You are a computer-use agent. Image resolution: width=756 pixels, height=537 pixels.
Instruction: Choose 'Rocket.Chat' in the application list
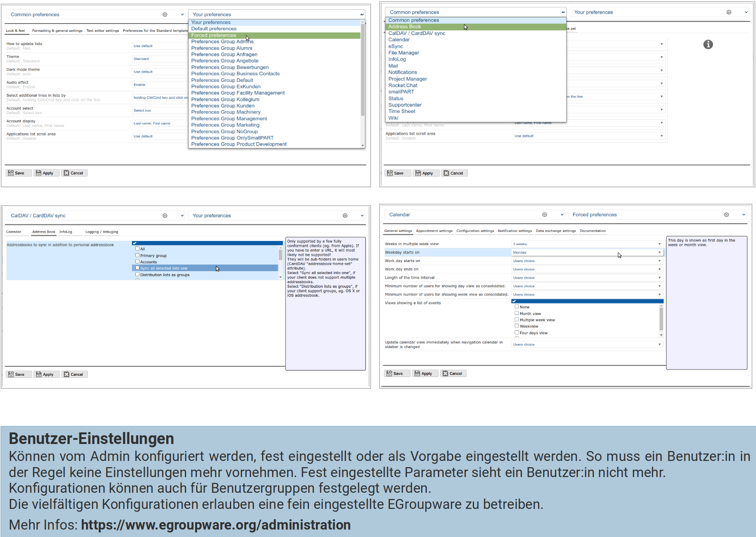tap(403, 86)
